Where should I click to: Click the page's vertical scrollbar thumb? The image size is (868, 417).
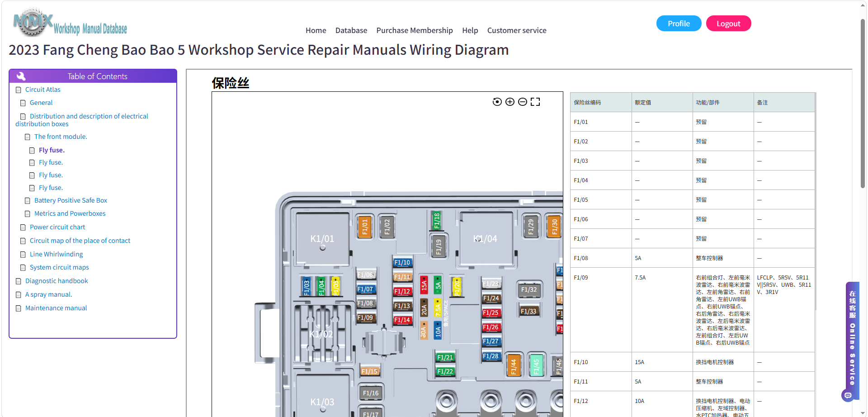[863, 104]
